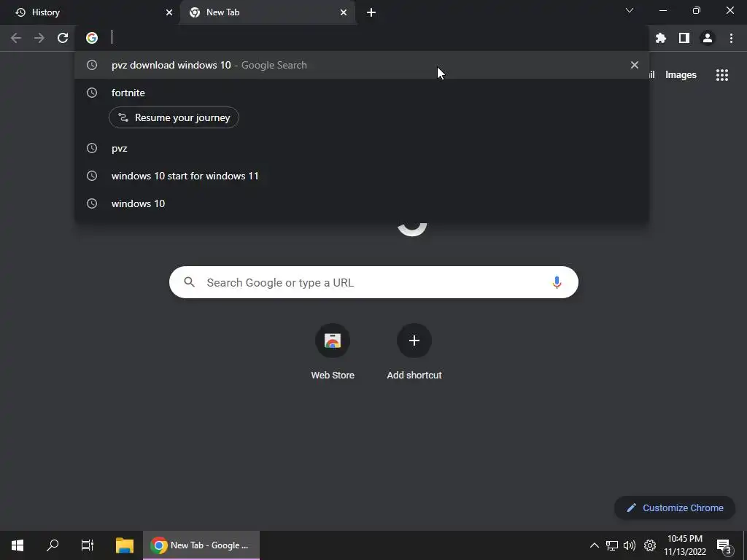Click the clock icon beside windows 10

(92, 203)
